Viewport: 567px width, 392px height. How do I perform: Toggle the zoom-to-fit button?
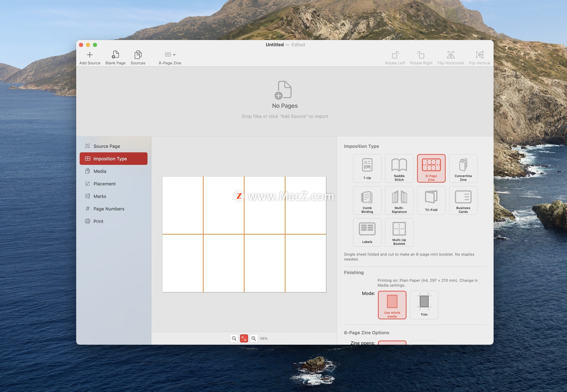click(244, 338)
